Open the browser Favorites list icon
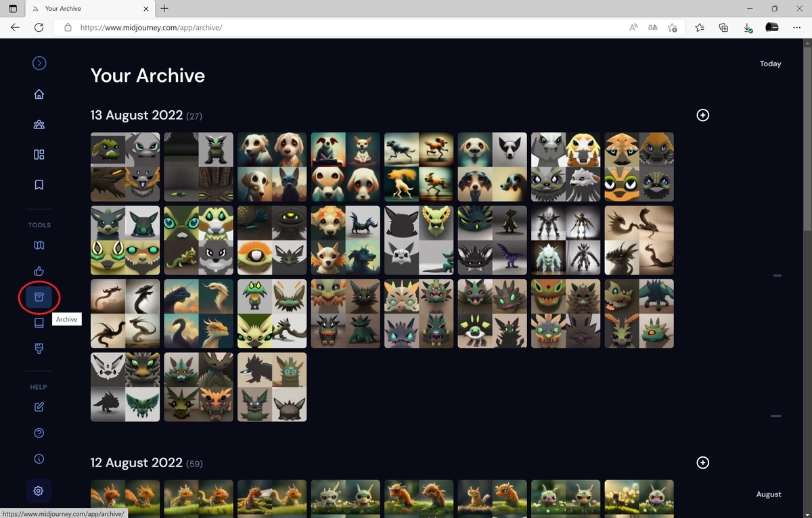812x518 pixels. [x=700, y=28]
